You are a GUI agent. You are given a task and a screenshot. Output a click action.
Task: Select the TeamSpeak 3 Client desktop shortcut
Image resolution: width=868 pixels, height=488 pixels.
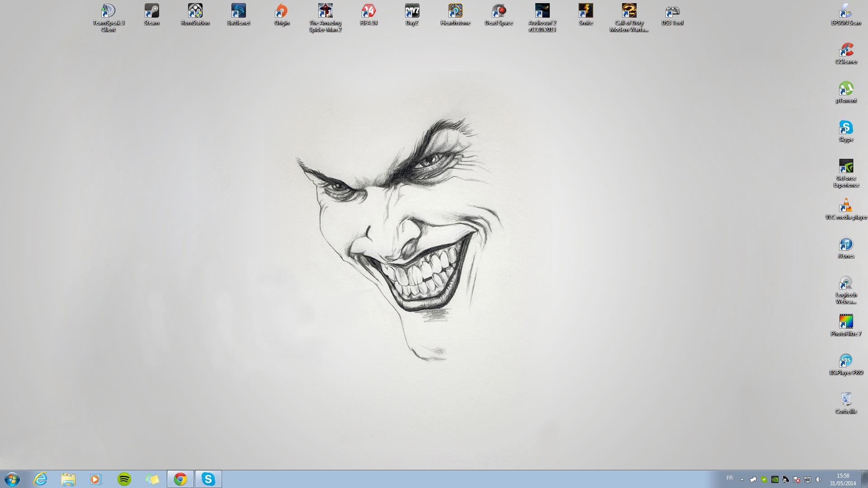pyautogui.click(x=108, y=18)
